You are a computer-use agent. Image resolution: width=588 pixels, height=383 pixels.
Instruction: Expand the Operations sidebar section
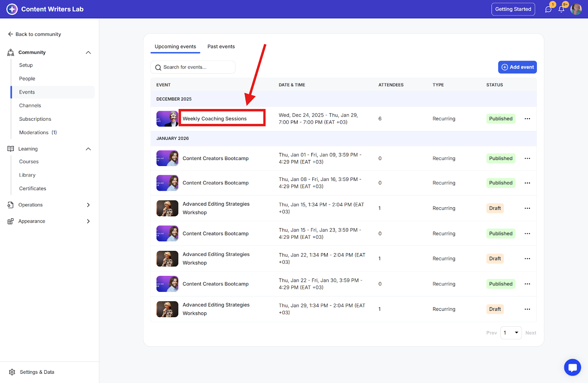pyautogui.click(x=88, y=205)
